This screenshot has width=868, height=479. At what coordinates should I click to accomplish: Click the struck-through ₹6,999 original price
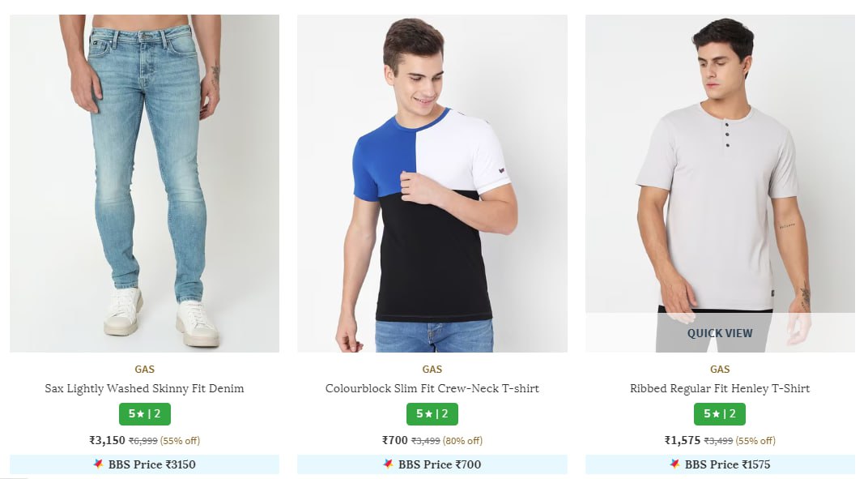point(143,441)
